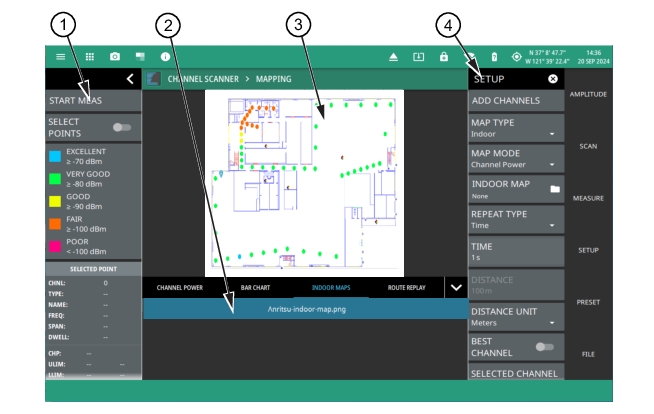The image size is (654, 414).
Task: Click the GPS location icon
Action: [516, 57]
